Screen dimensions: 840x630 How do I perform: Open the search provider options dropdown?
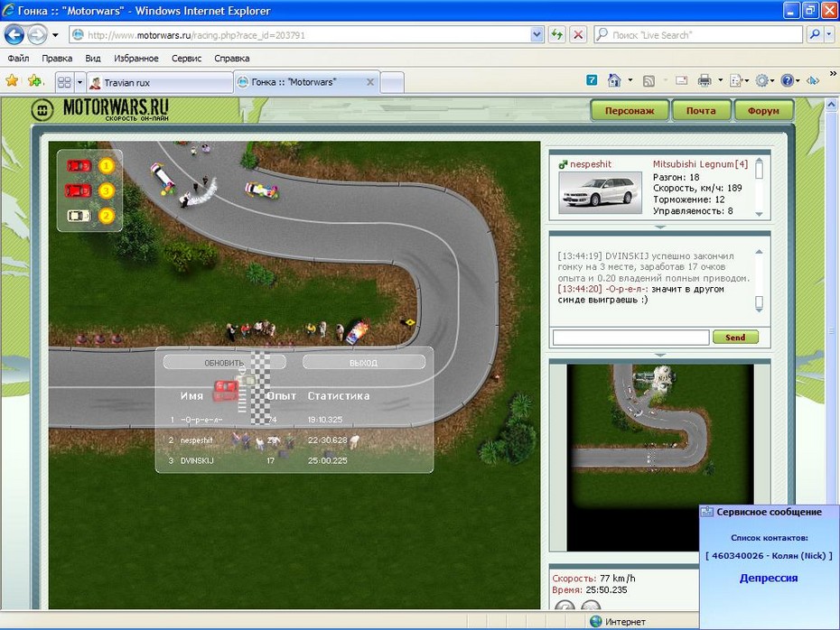pos(829,35)
